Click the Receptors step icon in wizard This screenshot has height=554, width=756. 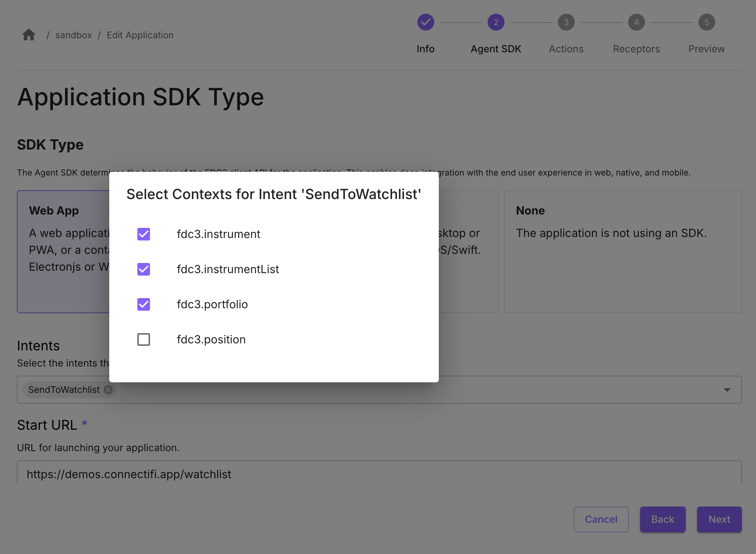coord(636,22)
